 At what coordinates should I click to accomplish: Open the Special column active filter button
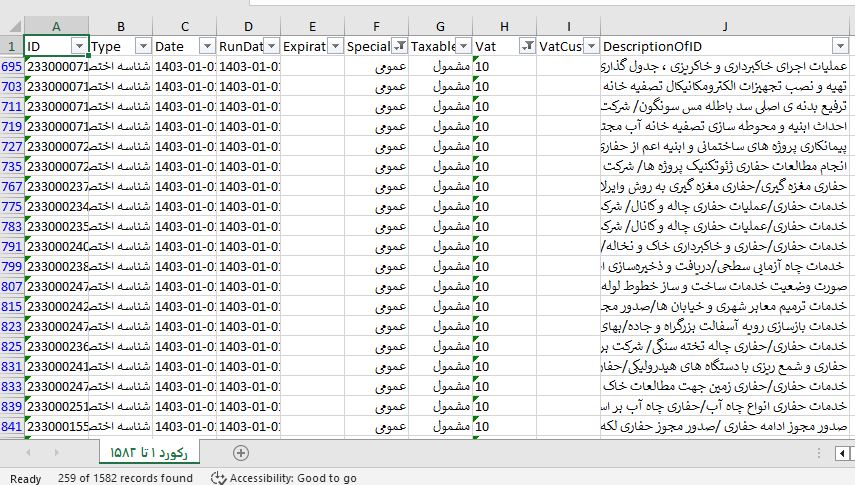click(399, 46)
